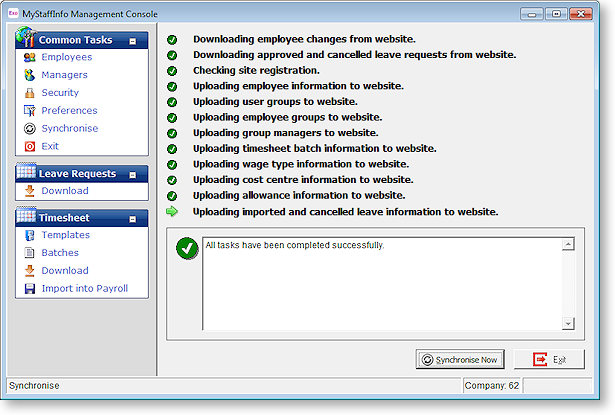Click the Company: 62 status bar panel

point(493,385)
